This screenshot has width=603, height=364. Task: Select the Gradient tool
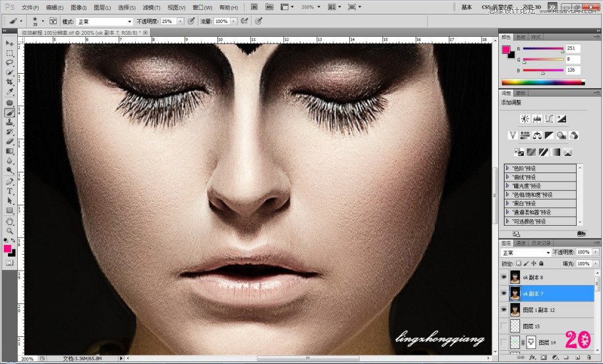[x=9, y=151]
